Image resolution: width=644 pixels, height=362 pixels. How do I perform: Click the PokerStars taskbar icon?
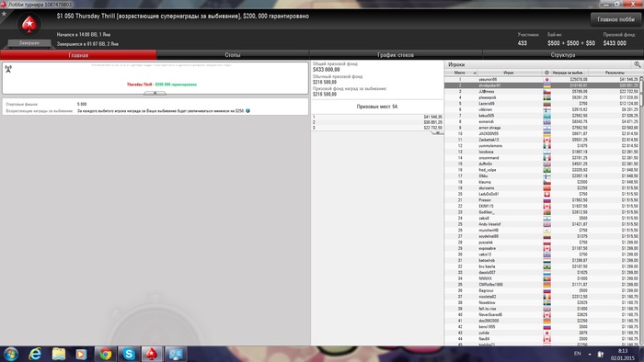coord(152,354)
